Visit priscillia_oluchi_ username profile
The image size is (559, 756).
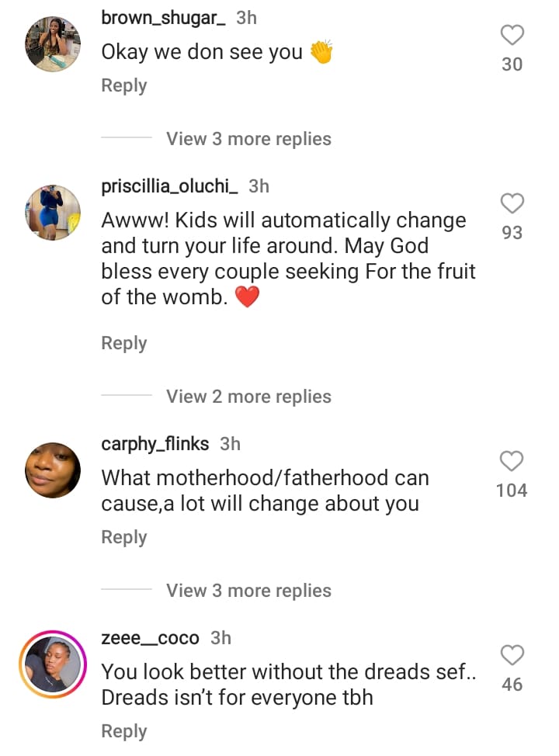[170, 186]
